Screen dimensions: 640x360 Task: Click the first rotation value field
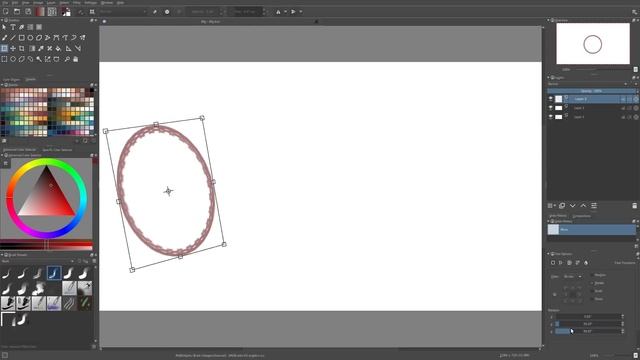pyautogui.click(x=588, y=316)
